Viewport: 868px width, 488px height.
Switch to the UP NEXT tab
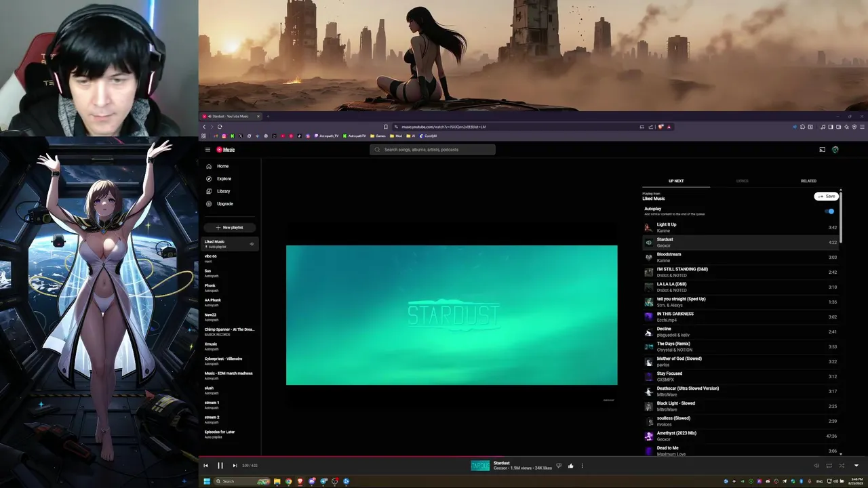(x=676, y=181)
